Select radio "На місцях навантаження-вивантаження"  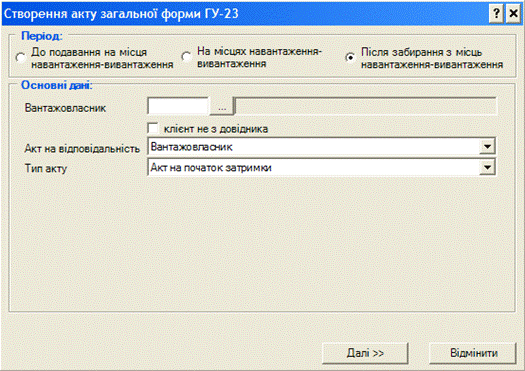[x=186, y=57]
